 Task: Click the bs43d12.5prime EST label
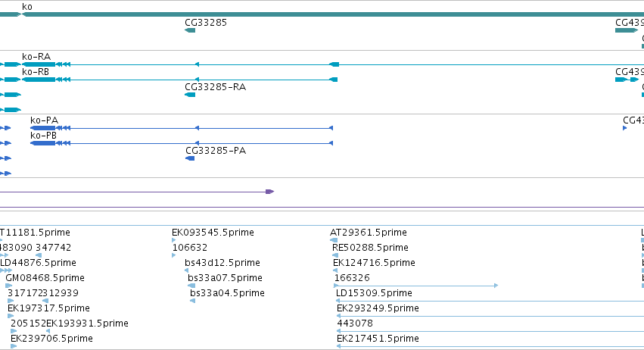(x=222, y=263)
